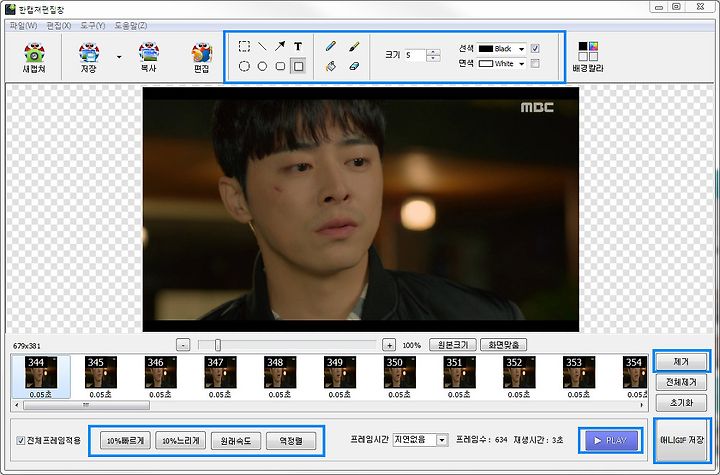The image size is (720, 475).
Task: Select the pencil tool
Action: pyautogui.click(x=331, y=46)
